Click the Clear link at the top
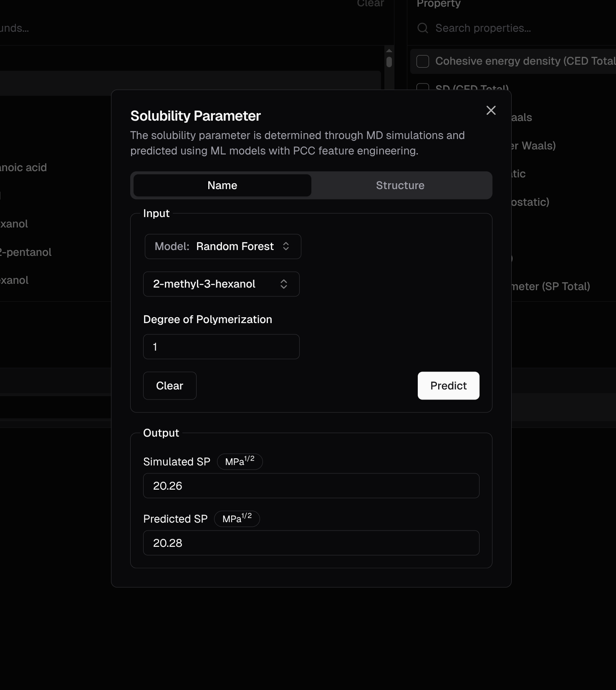Screen dimensions: 616x690 point(370,3)
